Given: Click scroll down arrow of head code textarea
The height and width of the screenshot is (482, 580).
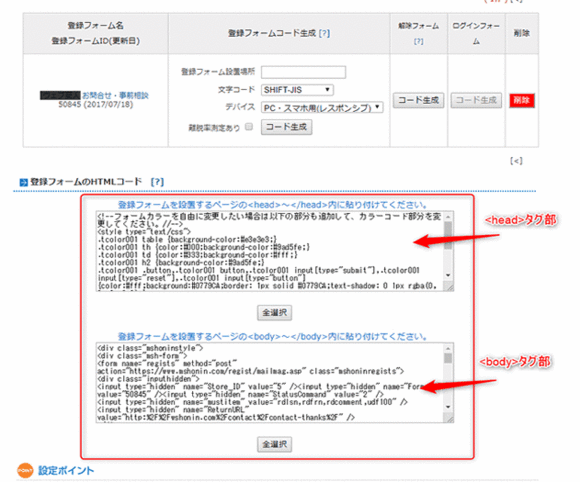Looking at the screenshot, I should [x=448, y=275].
